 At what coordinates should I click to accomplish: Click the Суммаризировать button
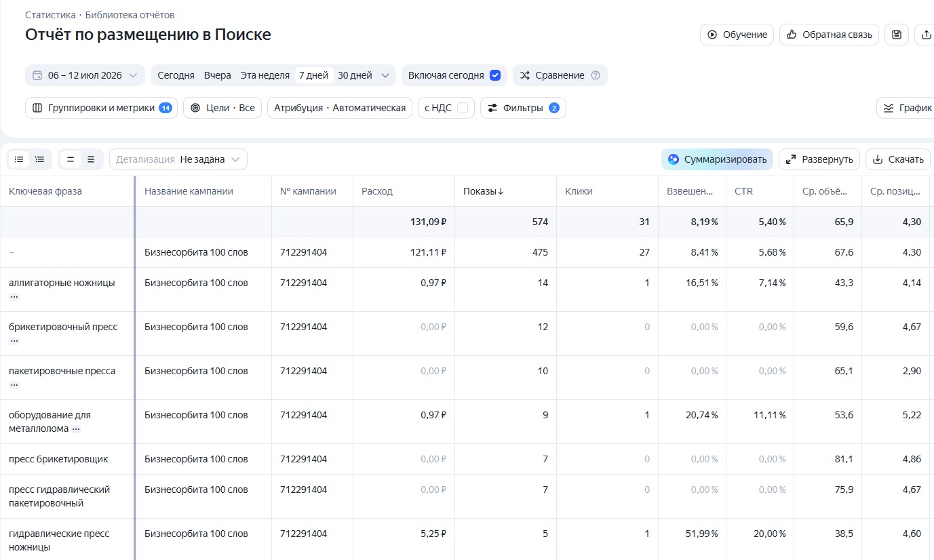point(717,159)
